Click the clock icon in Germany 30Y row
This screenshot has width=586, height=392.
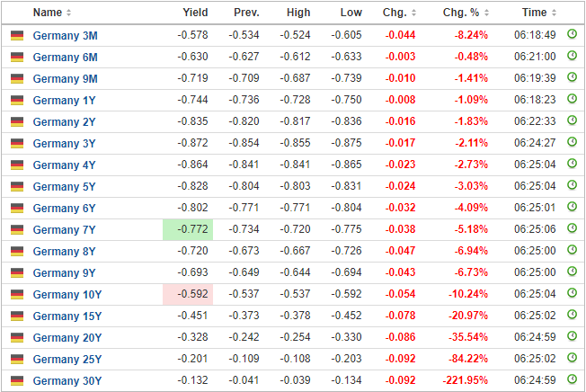click(x=572, y=379)
